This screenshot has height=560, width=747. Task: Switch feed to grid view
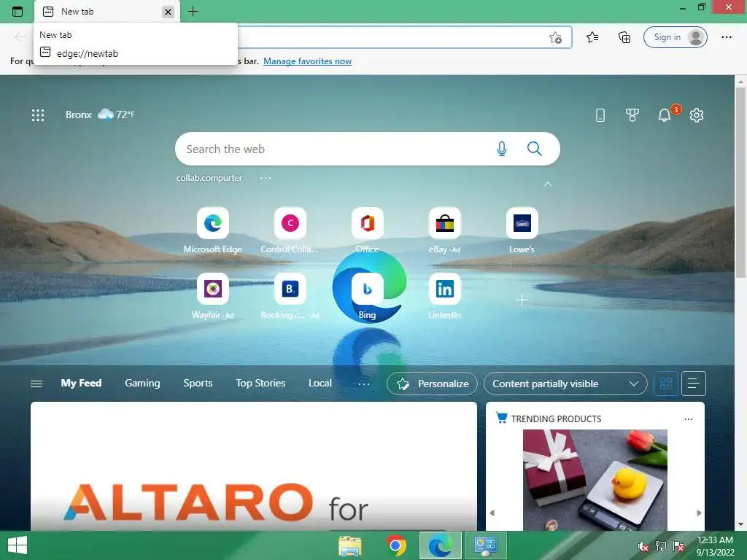(x=665, y=384)
